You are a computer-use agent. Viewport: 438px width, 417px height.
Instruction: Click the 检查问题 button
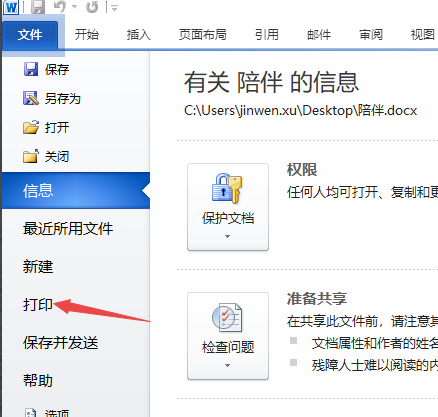228,336
